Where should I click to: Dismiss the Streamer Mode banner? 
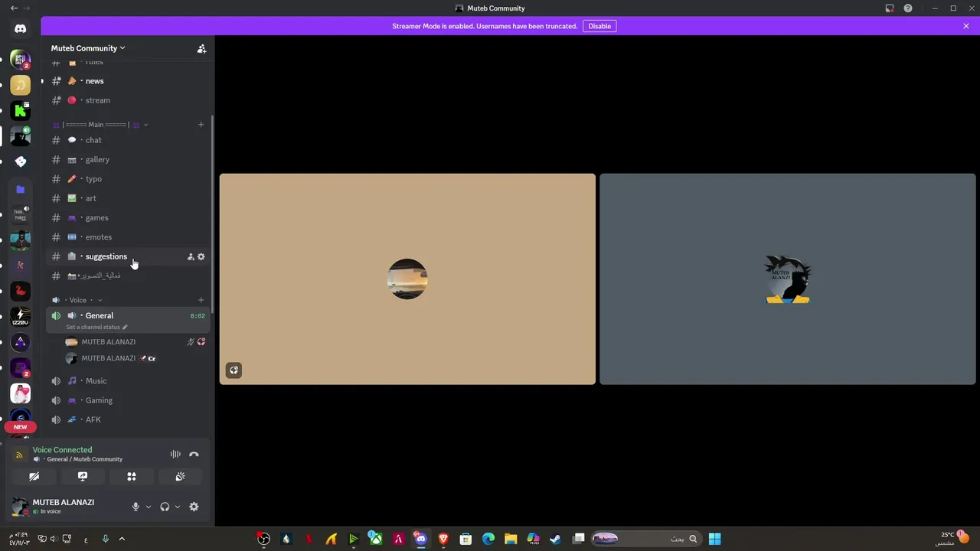[966, 26]
